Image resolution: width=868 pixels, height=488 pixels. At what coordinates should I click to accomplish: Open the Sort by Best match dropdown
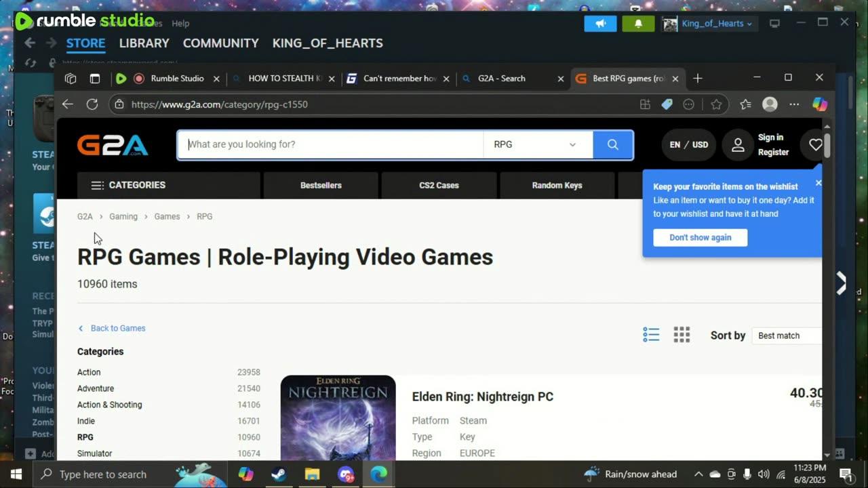tap(787, 335)
